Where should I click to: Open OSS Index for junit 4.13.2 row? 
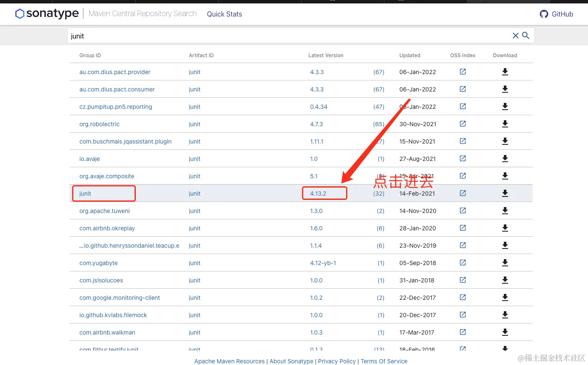pyautogui.click(x=463, y=194)
